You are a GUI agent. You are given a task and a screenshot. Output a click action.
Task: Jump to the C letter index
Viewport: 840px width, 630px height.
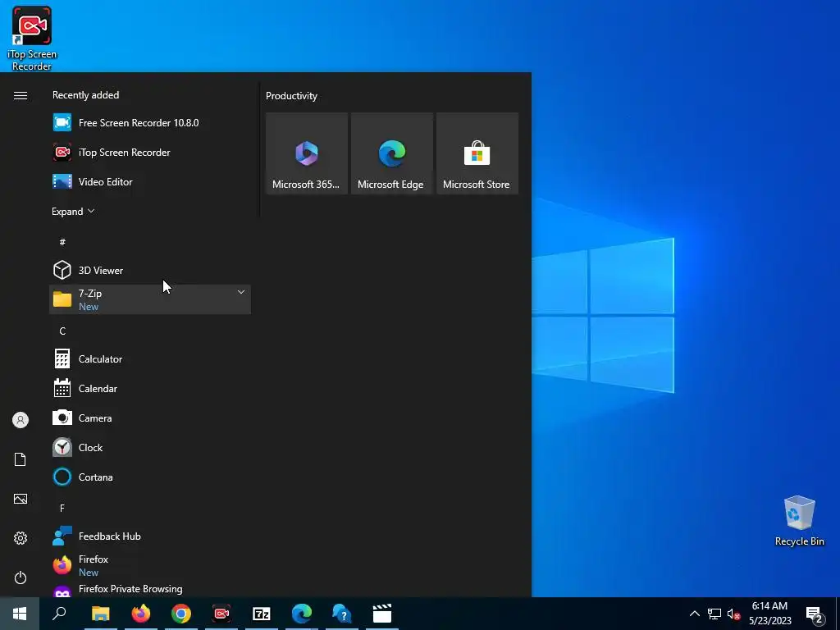pos(62,331)
